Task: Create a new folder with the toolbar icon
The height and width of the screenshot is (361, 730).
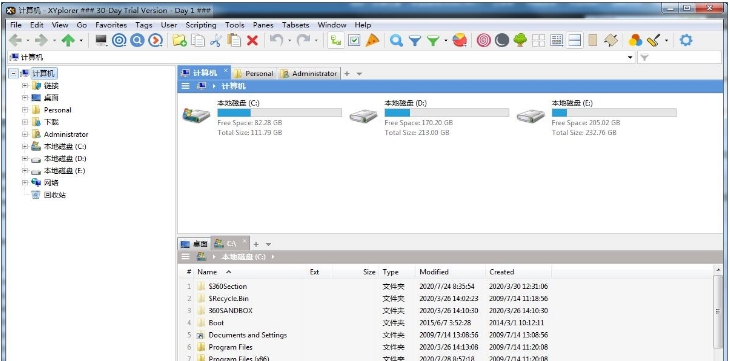Action: tap(180, 41)
